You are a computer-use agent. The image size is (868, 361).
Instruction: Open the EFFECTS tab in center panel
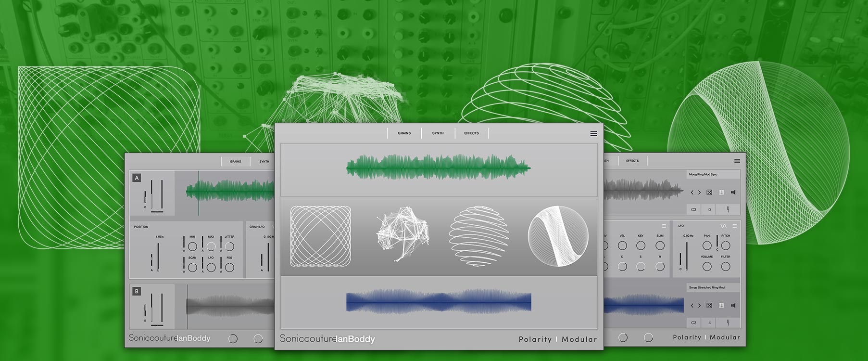471,133
